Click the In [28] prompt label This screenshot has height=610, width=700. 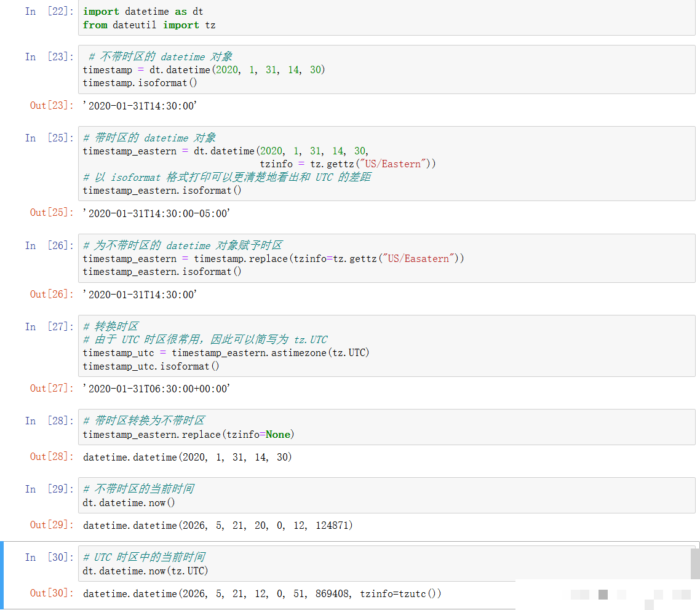pyautogui.click(x=49, y=421)
